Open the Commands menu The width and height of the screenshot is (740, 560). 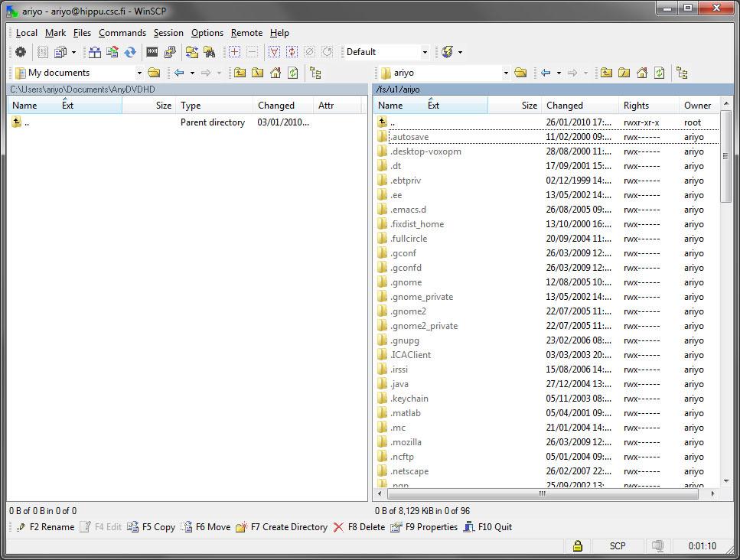(122, 33)
